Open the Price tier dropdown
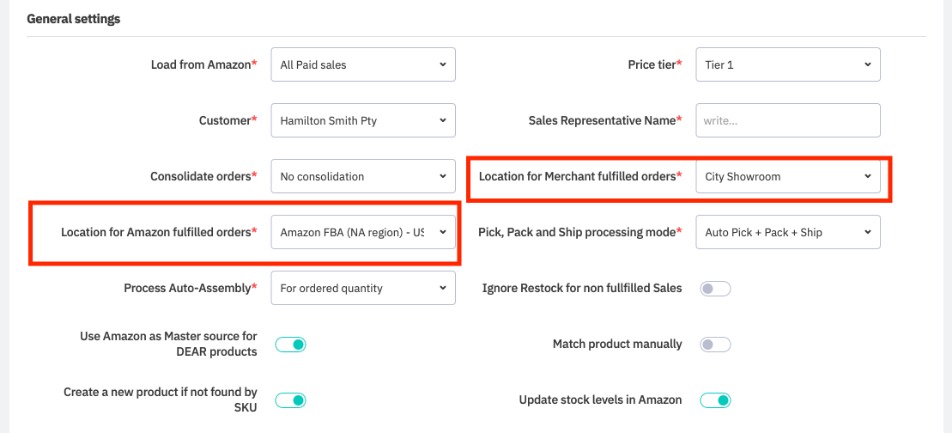Screen dimensions: 952x433 pyautogui.click(x=788, y=65)
